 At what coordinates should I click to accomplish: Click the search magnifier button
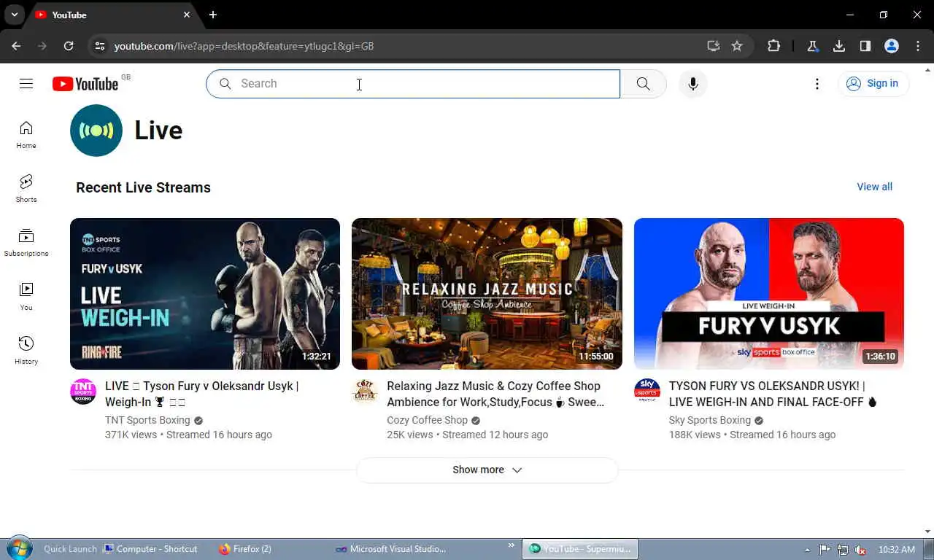643,84
